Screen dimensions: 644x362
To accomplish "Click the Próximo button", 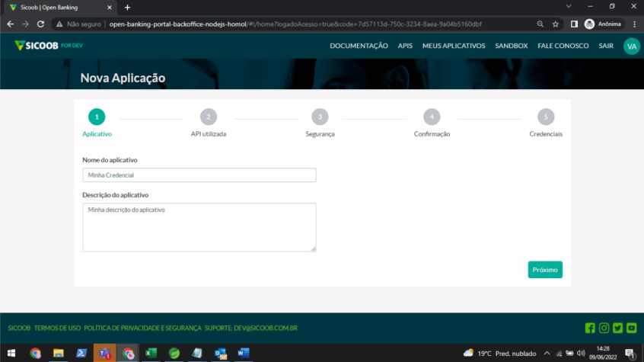I will pyautogui.click(x=545, y=270).
